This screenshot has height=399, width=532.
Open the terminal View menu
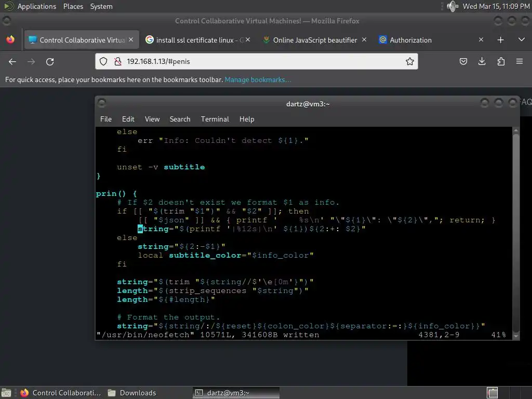pyautogui.click(x=152, y=119)
